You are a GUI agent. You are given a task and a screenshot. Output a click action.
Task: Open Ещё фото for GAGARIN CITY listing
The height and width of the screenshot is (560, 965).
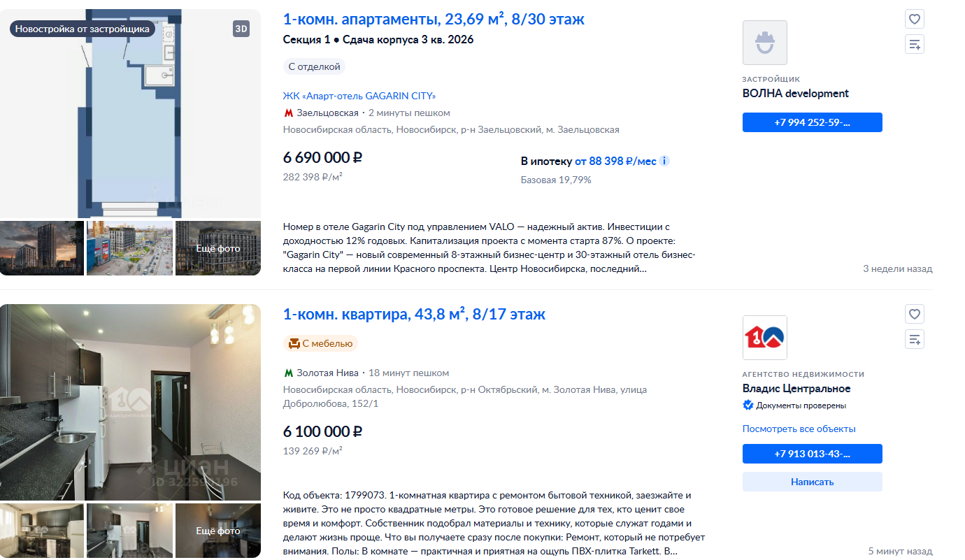(x=217, y=248)
